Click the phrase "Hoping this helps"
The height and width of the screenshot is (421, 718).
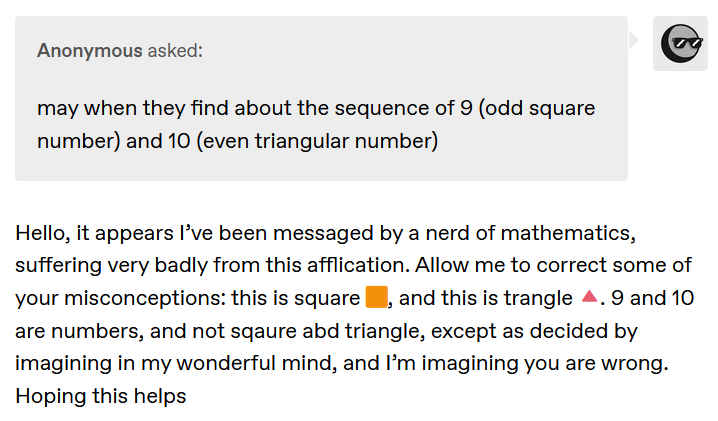click(x=101, y=395)
